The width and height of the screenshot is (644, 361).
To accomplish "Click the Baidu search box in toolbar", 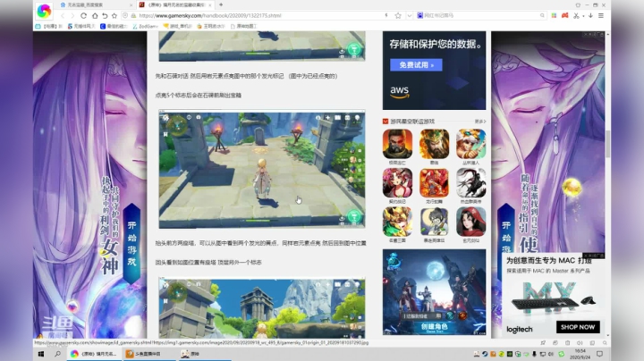I will pyautogui.click(x=480, y=15).
